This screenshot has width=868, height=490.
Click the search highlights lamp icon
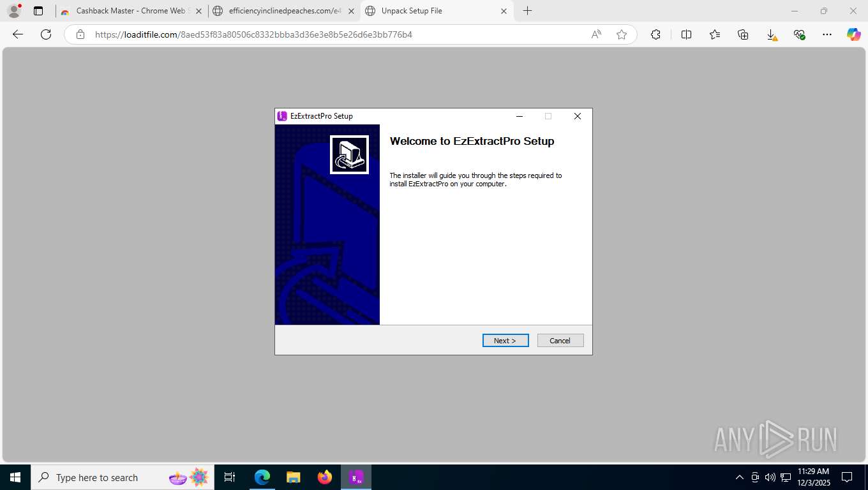190,477
